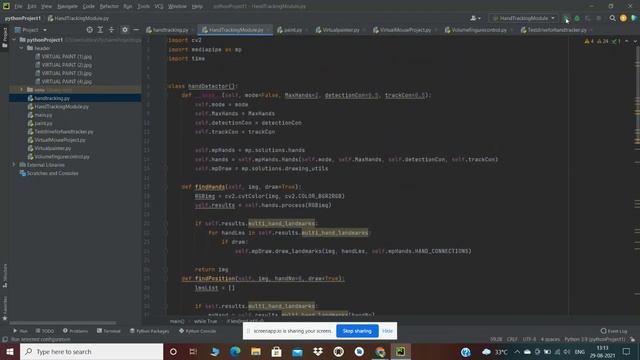Screen dimensions: 640x360
Task: Switch to handtracking.py editor tab
Action: (x=167, y=30)
